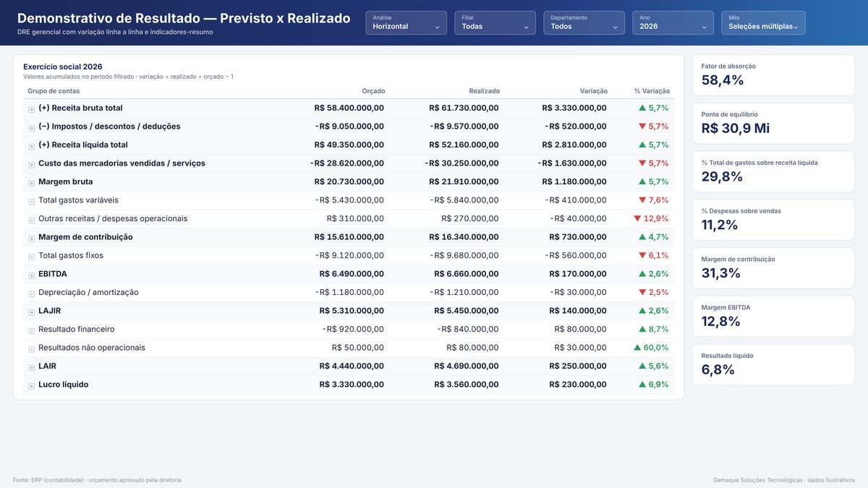Viewport: 868px width, 488px height.
Task: Expand the Total gastos fixos row
Action: tap(32, 257)
